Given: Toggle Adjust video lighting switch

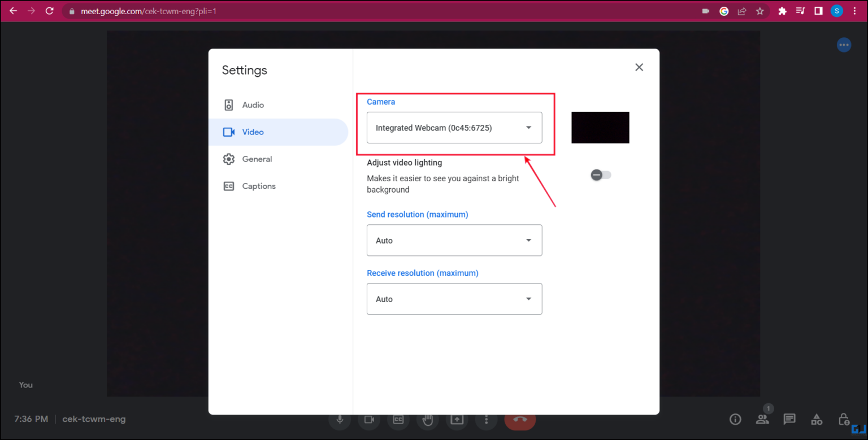Looking at the screenshot, I should point(600,175).
